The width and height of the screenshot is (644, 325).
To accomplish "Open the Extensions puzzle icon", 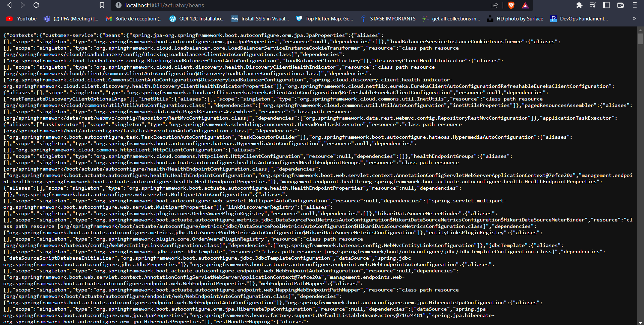I will click(579, 5).
